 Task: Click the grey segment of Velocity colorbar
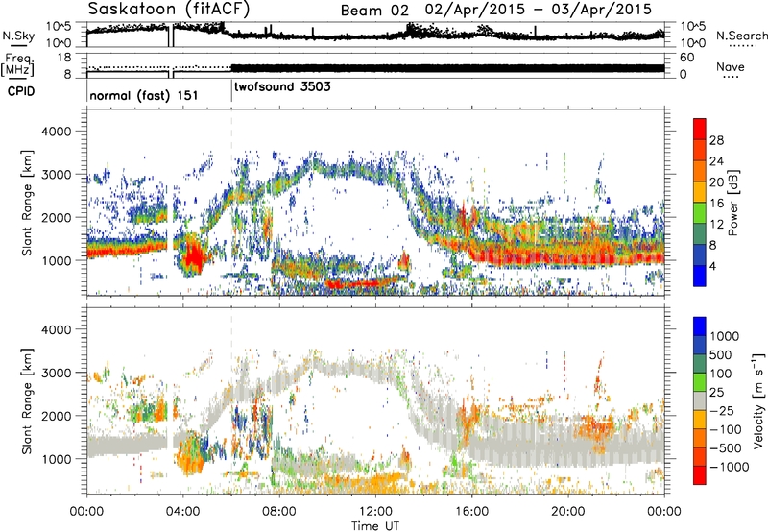pos(700,400)
